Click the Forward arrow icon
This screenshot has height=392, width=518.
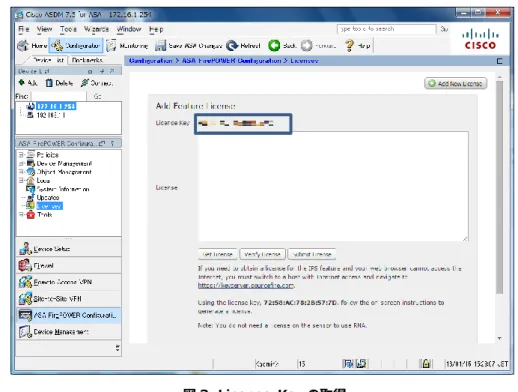(307, 45)
